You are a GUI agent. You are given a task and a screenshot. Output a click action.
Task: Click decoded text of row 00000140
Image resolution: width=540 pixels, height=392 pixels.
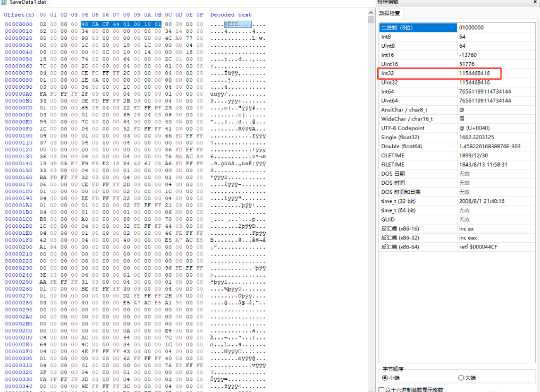click(238, 164)
